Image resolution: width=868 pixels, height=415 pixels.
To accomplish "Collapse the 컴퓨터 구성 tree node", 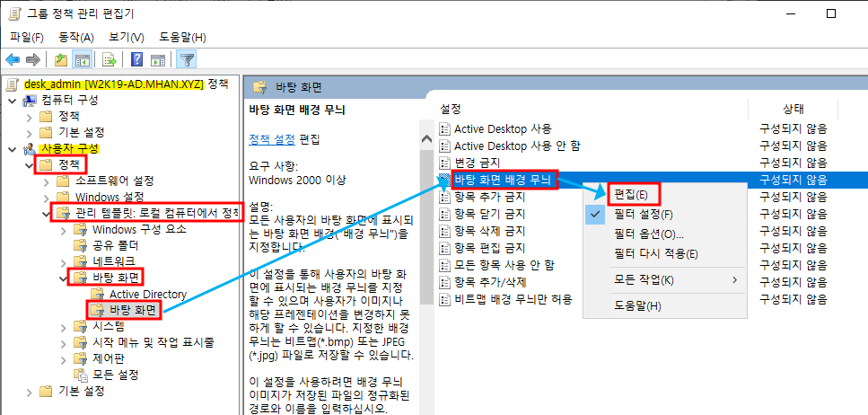I will [13, 101].
